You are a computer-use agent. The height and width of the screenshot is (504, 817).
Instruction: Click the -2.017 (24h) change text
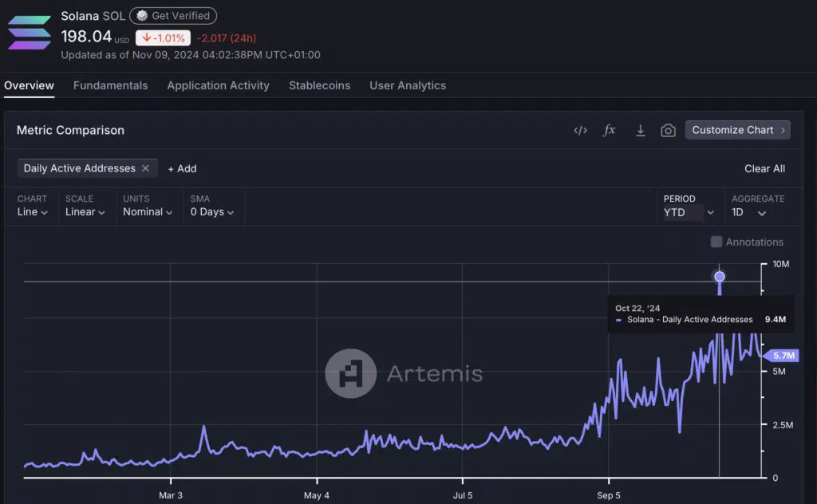tap(227, 38)
